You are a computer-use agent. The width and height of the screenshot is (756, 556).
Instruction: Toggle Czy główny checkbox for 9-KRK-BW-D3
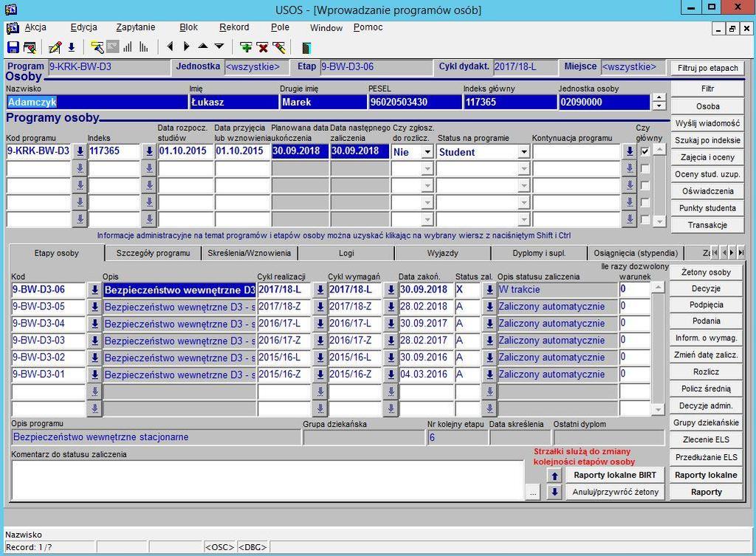pyautogui.click(x=645, y=151)
